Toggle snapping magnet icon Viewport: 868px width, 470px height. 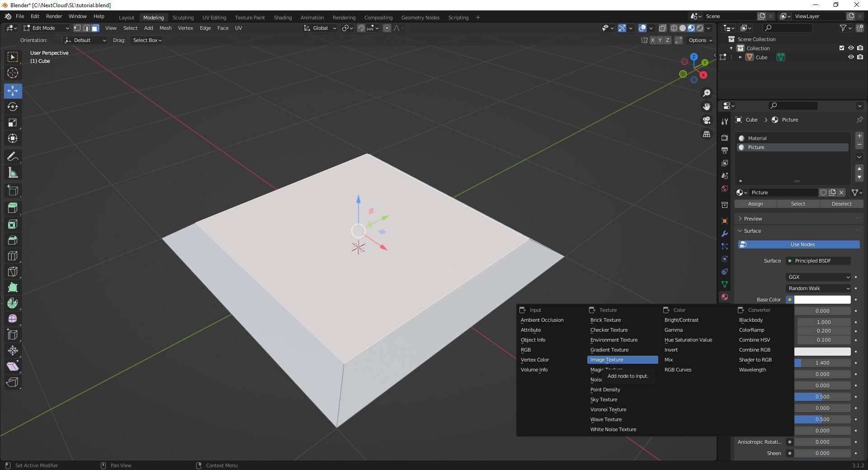coord(361,28)
